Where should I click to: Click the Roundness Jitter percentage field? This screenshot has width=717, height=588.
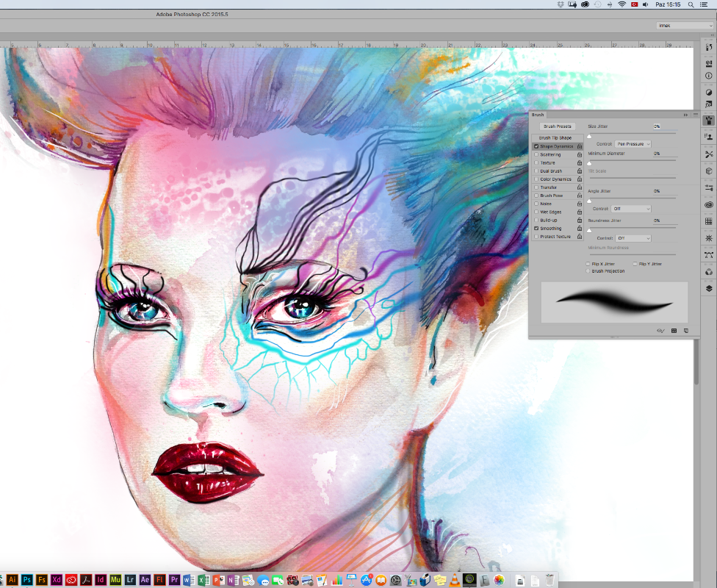coord(664,220)
